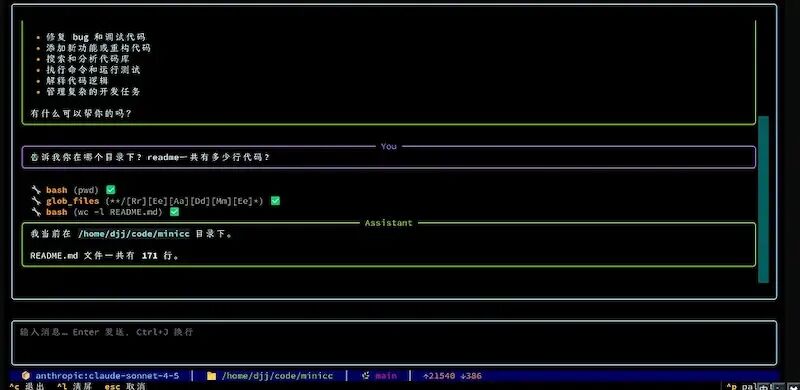Click the 添加新功能或重构代码 bullet
The width and height of the screenshot is (800, 390).
coord(98,48)
